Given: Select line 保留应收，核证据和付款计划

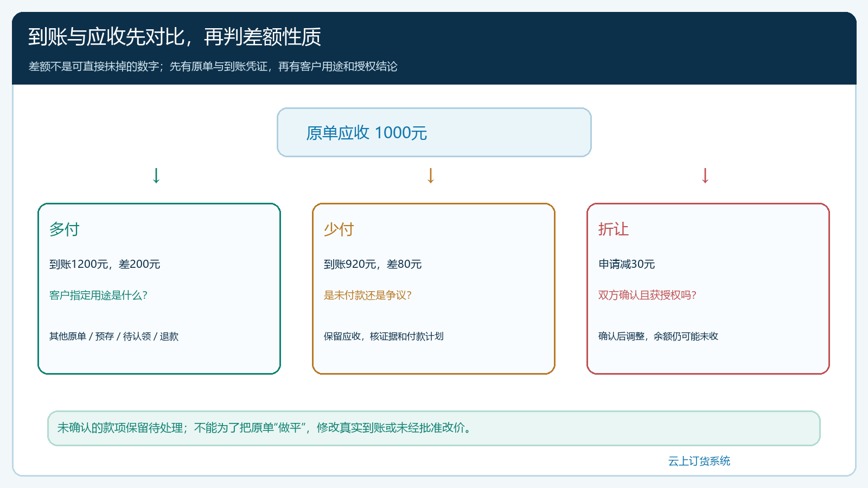Looking at the screenshot, I should (384, 336).
